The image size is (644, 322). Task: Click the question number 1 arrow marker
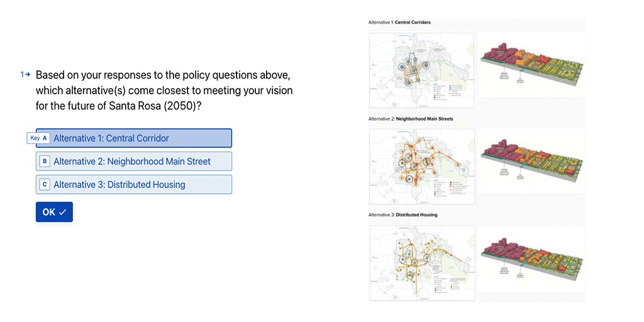tap(25, 75)
